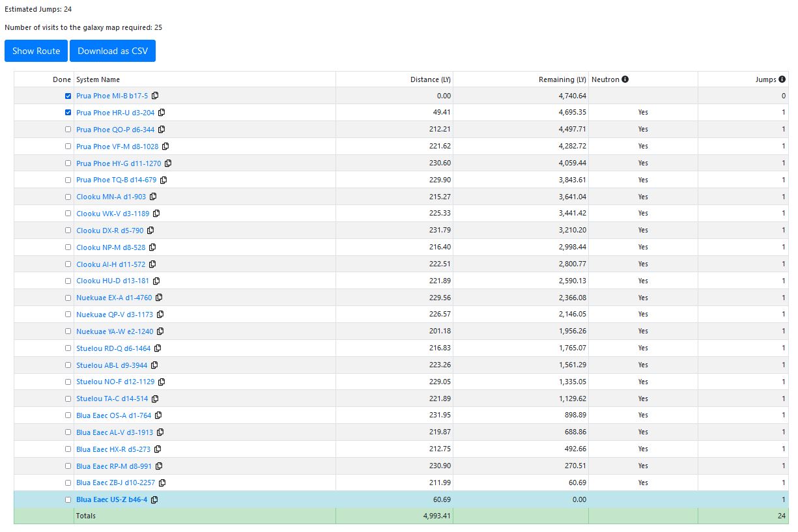Click Jumps column info icon

click(x=782, y=79)
